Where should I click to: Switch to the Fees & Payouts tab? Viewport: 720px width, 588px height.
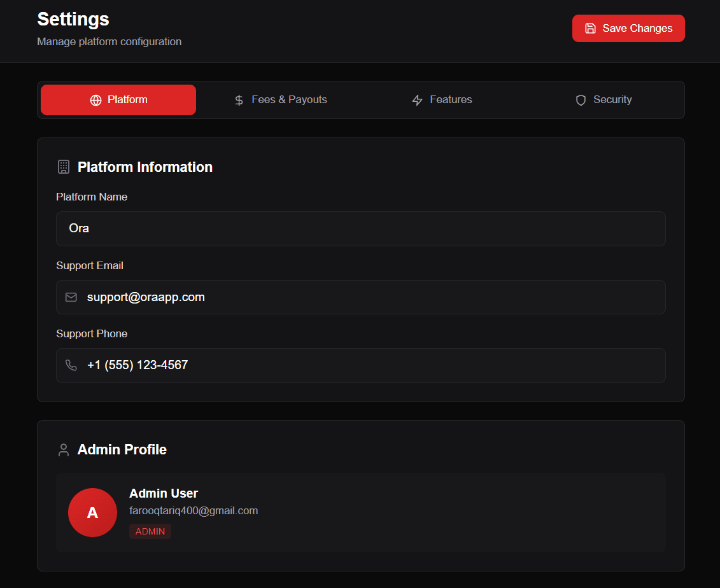(280, 100)
